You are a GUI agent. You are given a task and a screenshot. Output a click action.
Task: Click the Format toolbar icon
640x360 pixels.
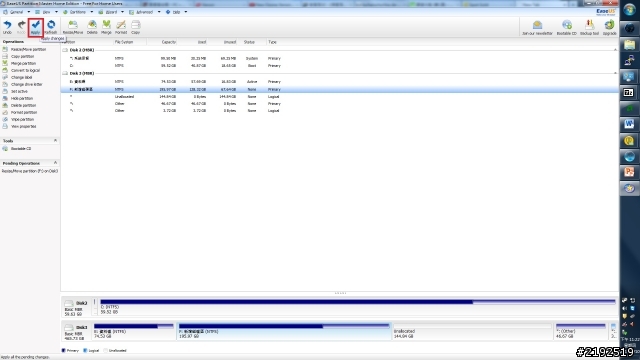coord(121,27)
